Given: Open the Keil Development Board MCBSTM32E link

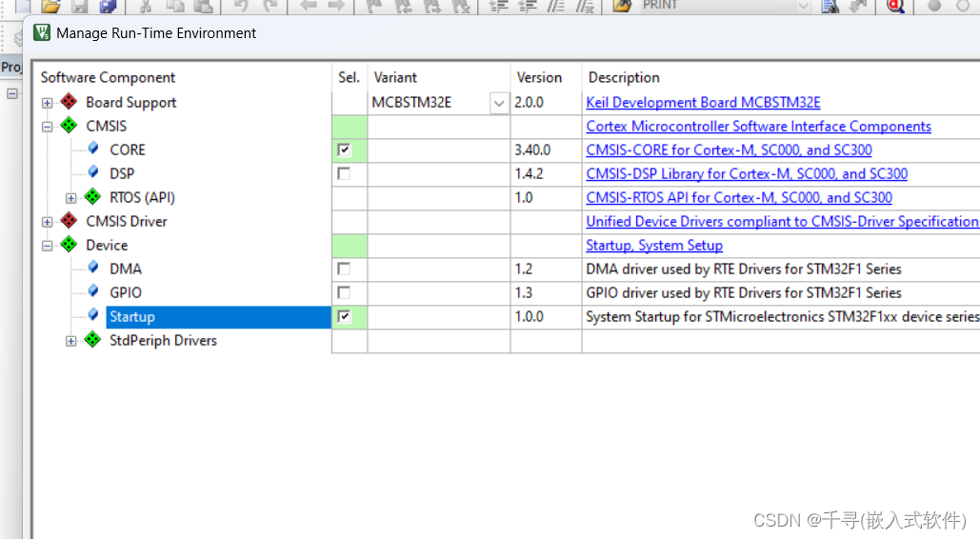Looking at the screenshot, I should pyautogui.click(x=703, y=103).
